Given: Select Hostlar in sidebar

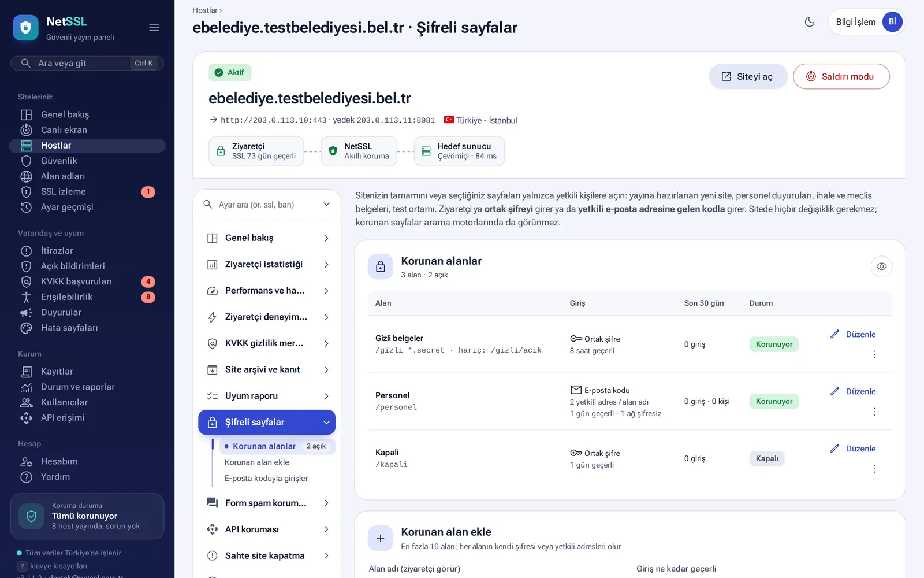Looking at the screenshot, I should pyautogui.click(x=87, y=146).
